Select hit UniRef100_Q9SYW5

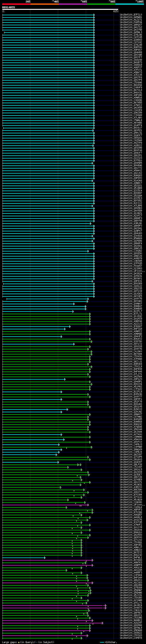(131, 55)
